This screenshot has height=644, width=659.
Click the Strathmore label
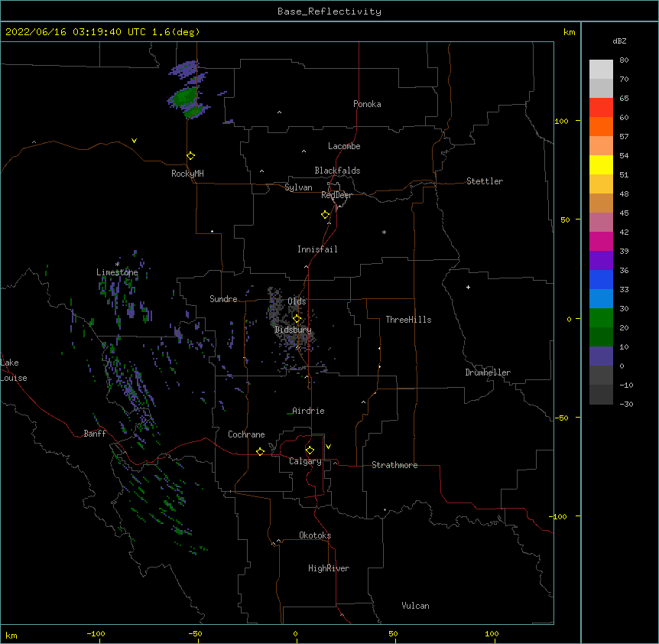(x=394, y=465)
